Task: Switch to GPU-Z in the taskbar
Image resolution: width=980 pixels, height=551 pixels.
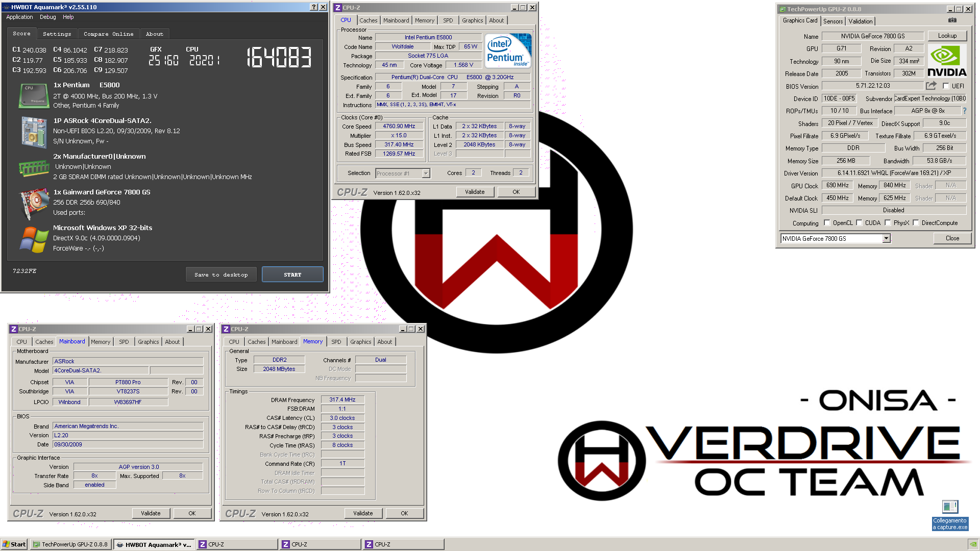Action: point(70,544)
